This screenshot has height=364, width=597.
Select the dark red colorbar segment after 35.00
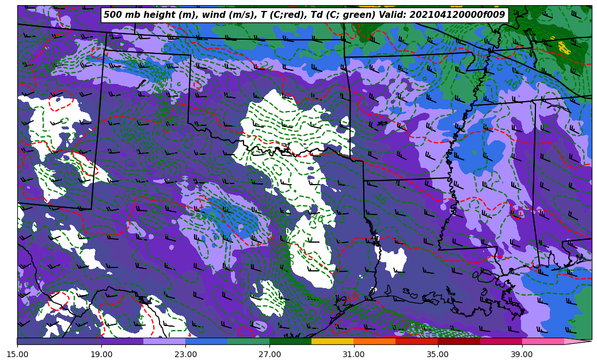point(459,341)
